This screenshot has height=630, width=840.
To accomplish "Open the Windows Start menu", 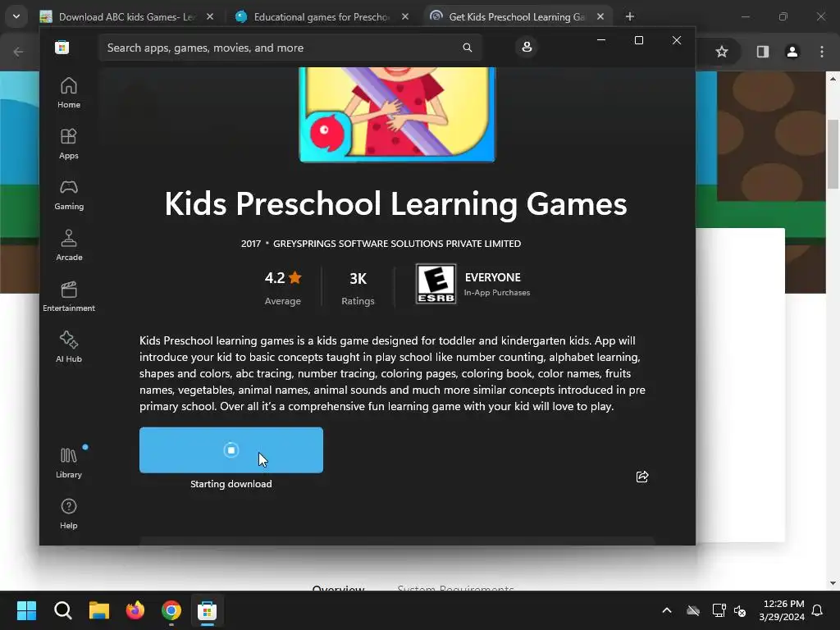I will click(x=26, y=610).
